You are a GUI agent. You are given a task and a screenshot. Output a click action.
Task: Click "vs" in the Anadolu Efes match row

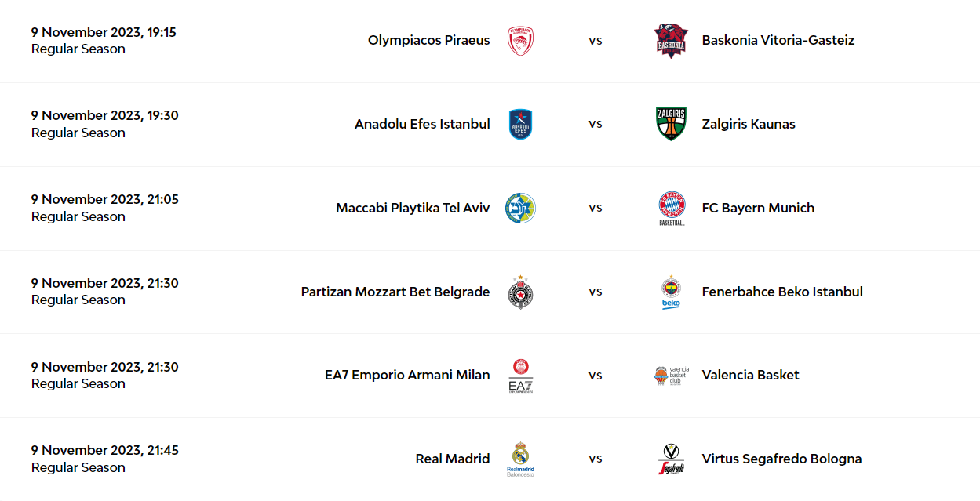coord(596,124)
